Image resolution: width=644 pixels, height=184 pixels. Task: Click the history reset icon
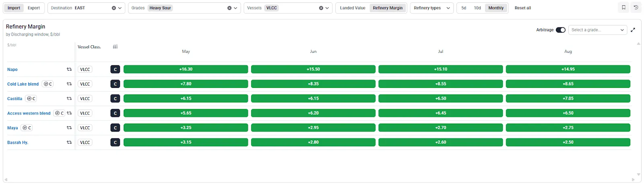coord(636,8)
